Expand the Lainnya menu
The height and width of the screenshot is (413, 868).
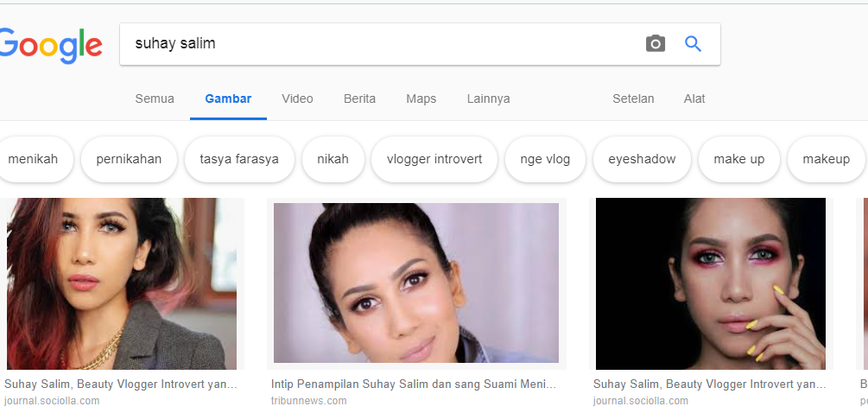[x=488, y=98]
